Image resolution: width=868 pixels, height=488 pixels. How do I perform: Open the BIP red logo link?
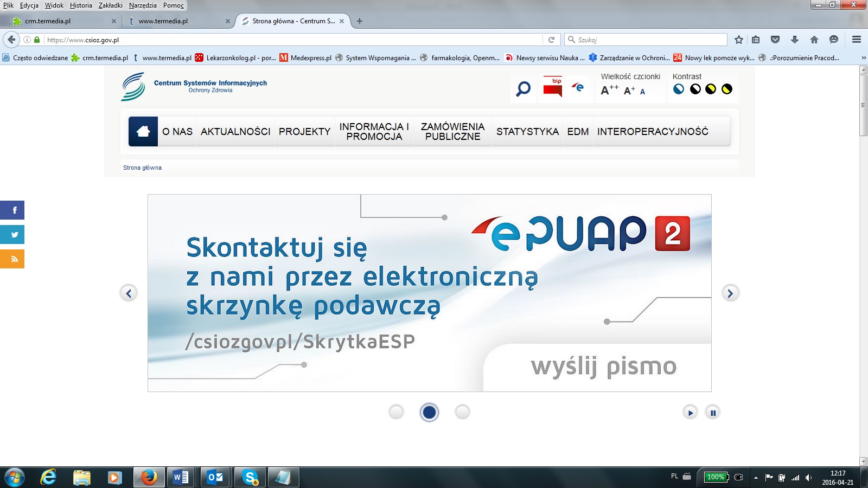coord(552,87)
